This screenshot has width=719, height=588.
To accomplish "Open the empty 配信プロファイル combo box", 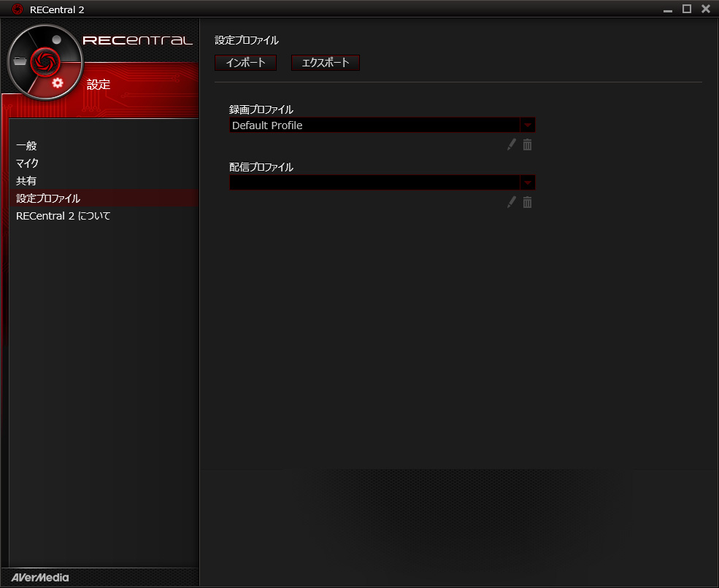I will click(382, 182).
